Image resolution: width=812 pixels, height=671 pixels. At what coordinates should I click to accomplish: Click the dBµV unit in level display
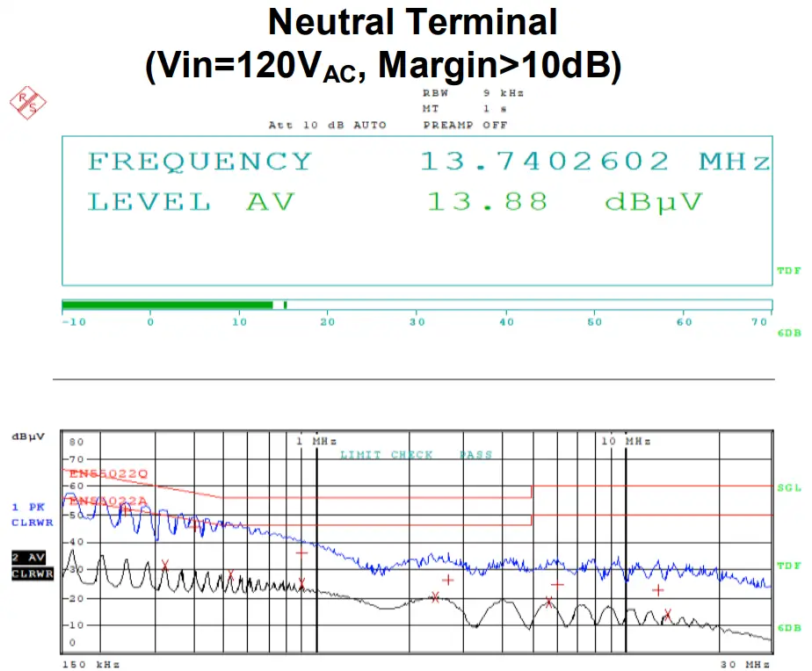click(x=654, y=202)
